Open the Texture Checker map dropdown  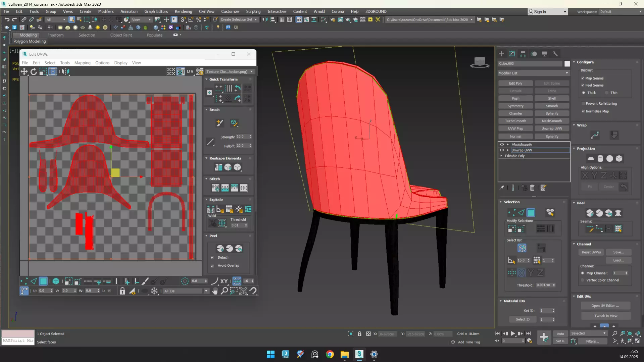[x=230, y=71]
